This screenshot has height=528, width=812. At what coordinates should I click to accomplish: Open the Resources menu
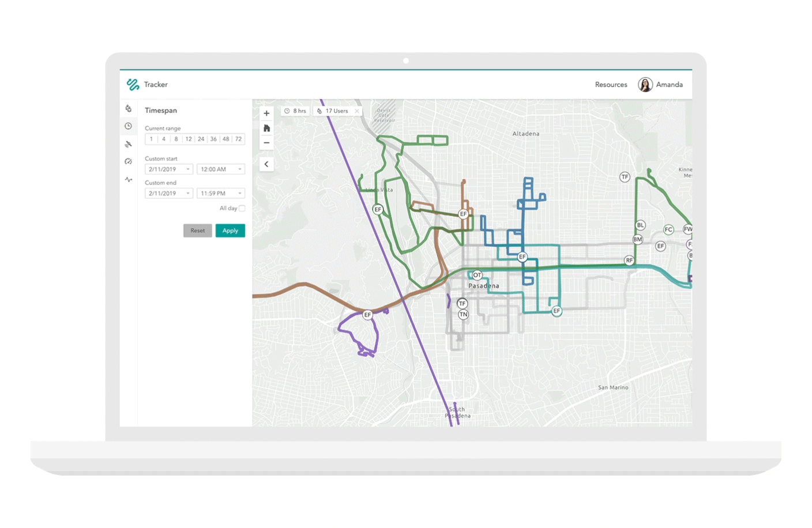[x=611, y=84]
